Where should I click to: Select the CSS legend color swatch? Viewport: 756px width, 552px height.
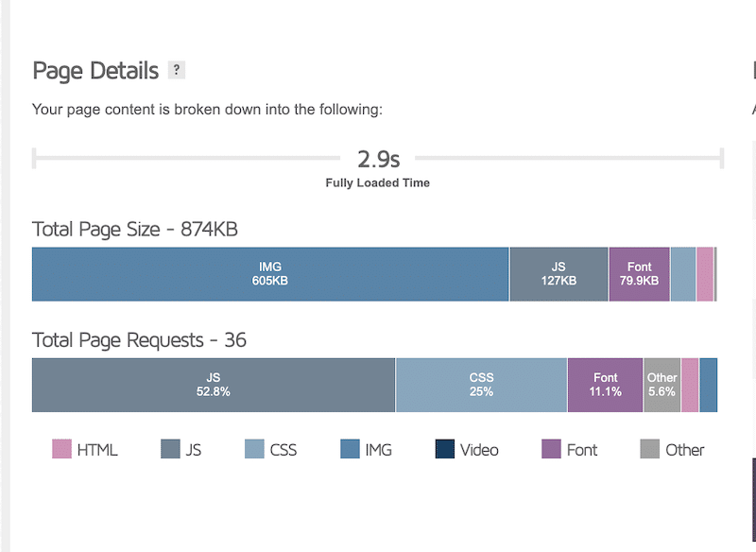[254, 449]
